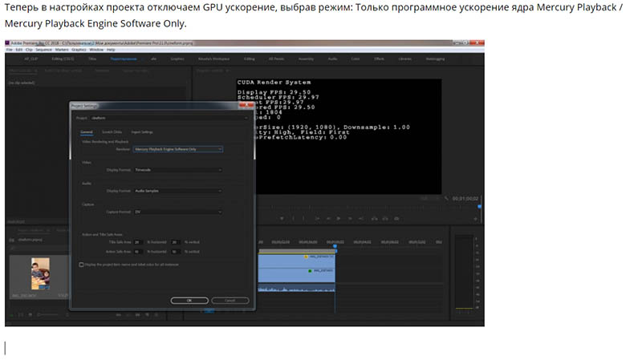Open the Audio Samples display format dropdown

pyautogui.click(x=178, y=191)
